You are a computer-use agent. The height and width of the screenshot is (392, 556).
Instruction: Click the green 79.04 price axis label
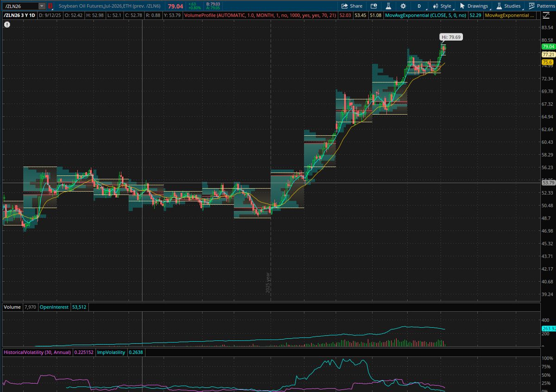(x=548, y=47)
